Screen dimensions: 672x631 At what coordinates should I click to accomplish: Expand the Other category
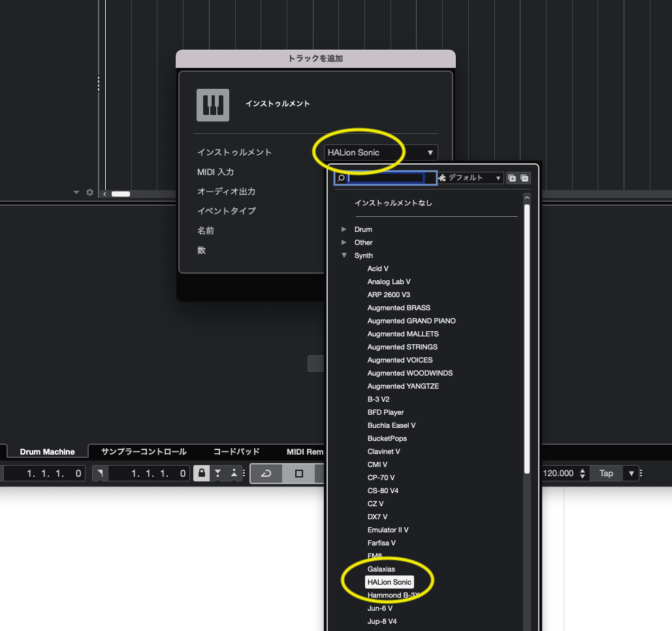point(344,242)
